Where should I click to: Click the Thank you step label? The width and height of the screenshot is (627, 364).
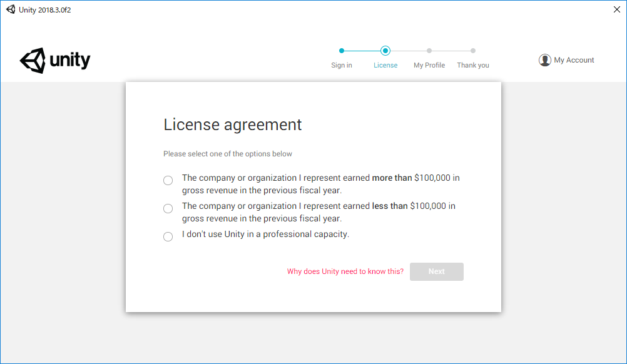click(x=472, y=65)
